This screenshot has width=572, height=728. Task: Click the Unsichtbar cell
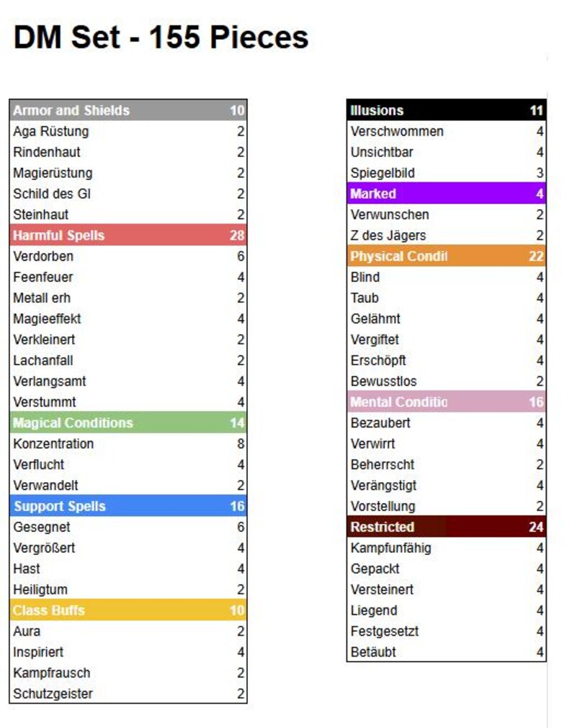pos(382,152)
